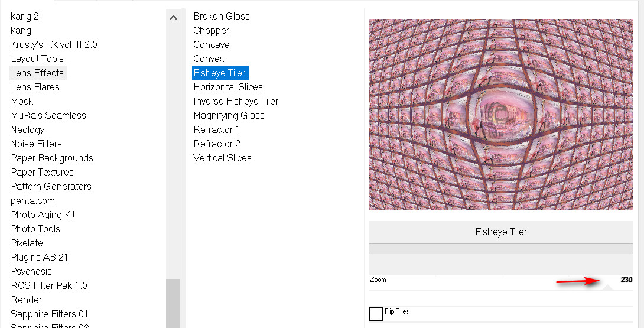Select the Vertical Slices filter
644x328 pixels.
pos(222,158)
